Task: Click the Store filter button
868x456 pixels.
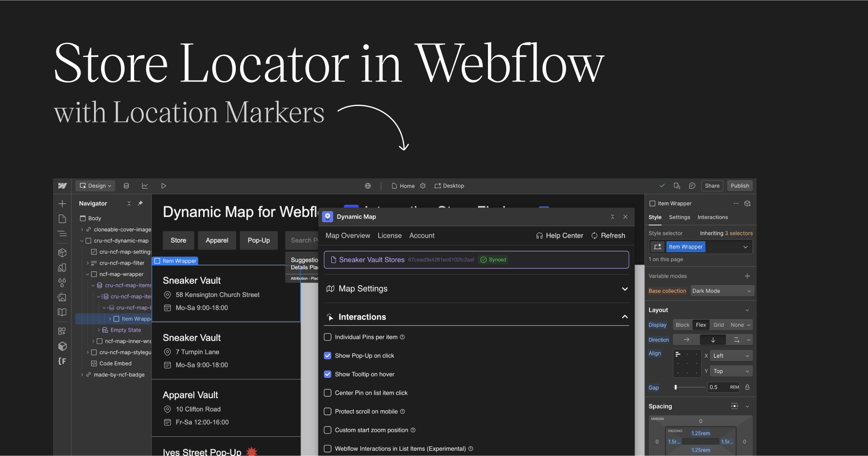Action: pyautogui.click(x=178, y=241)
